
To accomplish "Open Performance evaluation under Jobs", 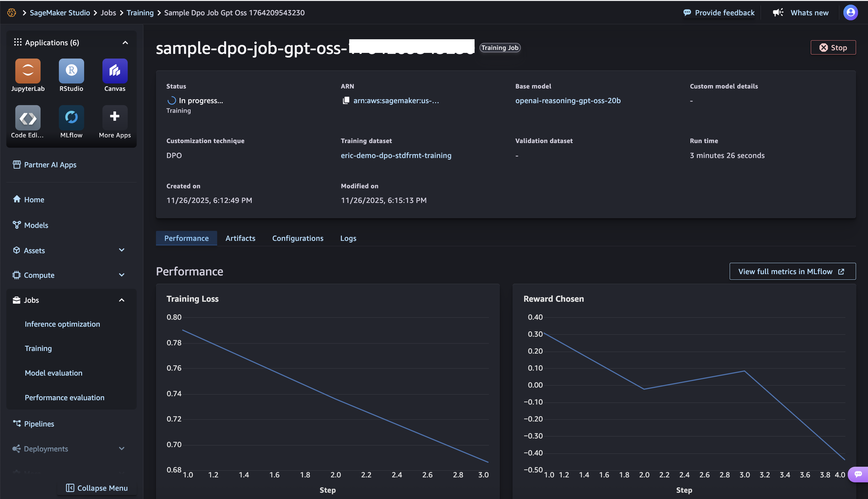I will click(65, 398).
